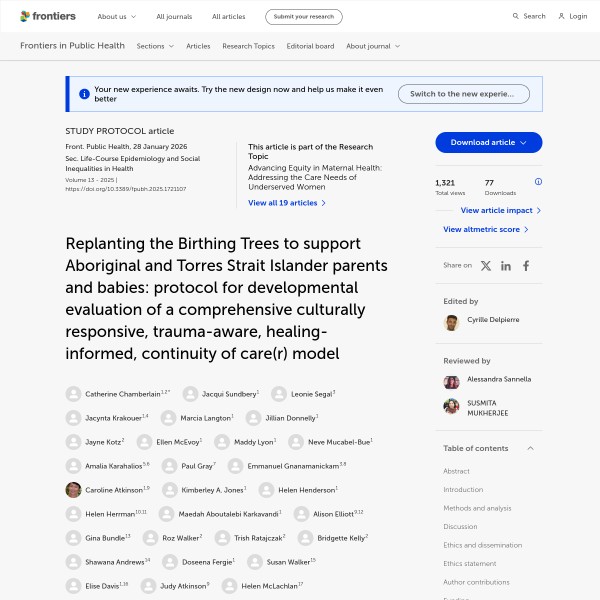Click Submit your research button

303,17
